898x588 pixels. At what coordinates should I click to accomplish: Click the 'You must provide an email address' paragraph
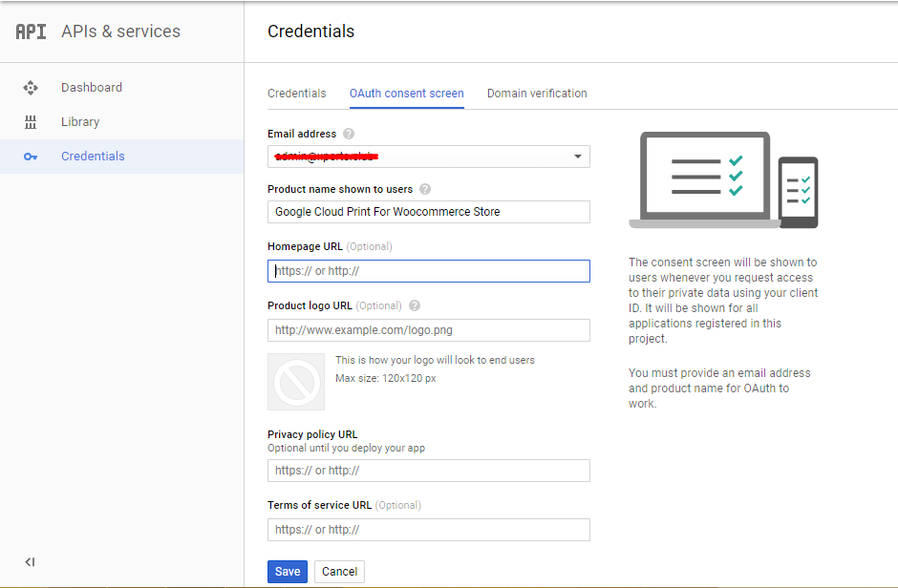[719, 388]
